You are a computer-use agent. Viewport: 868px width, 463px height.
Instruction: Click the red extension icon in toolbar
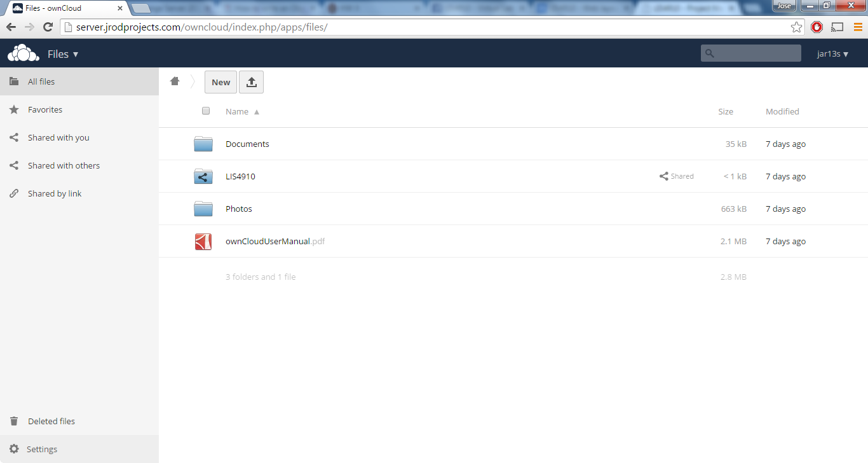coord(817,27)
